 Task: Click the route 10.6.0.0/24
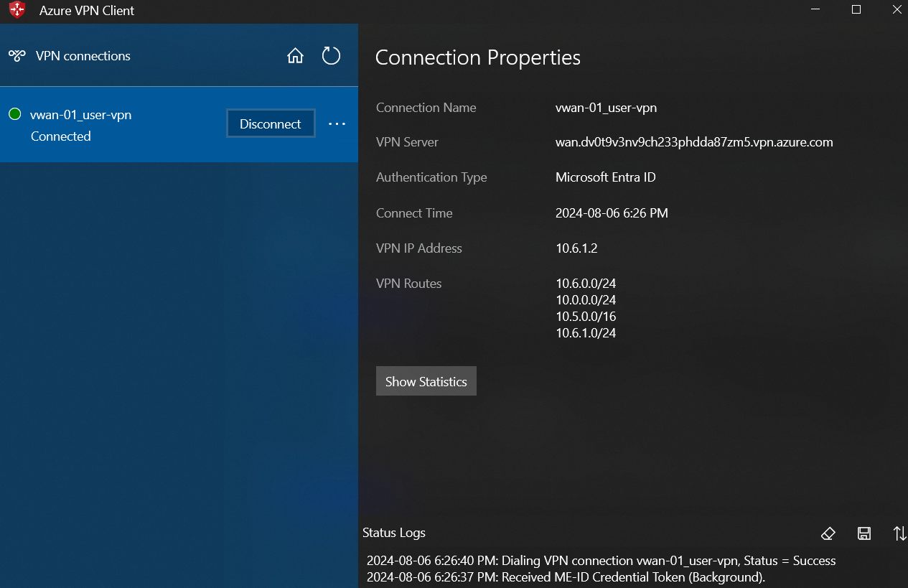(x=586, y=284)
